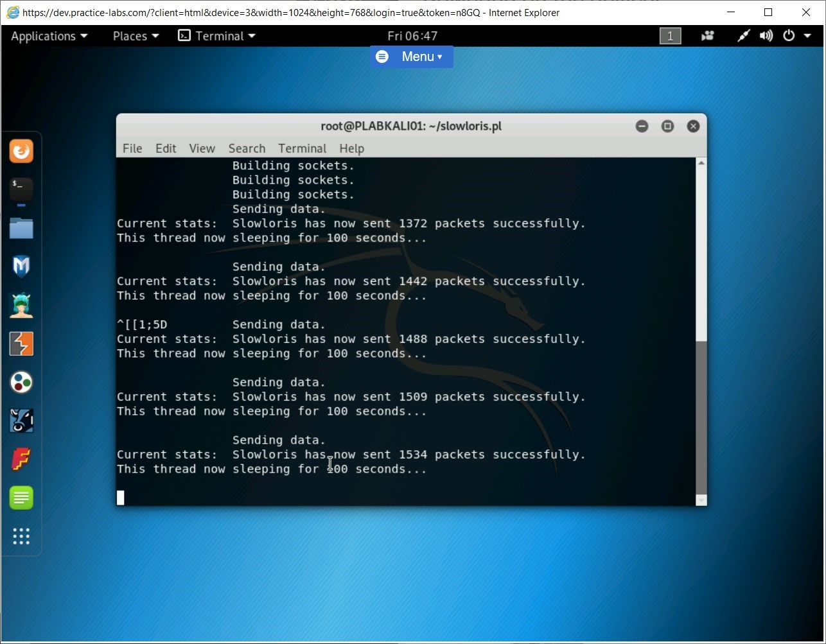The height and width of the screenshot is (644, 826).
Task: Launch the terminal emulator from the dock
Action: 21,189
